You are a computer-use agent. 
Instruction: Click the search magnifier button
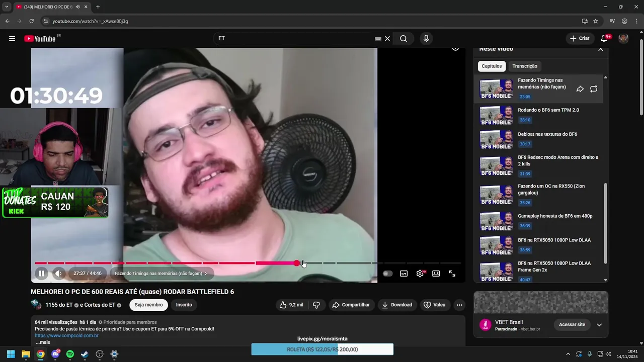point(404,39)
